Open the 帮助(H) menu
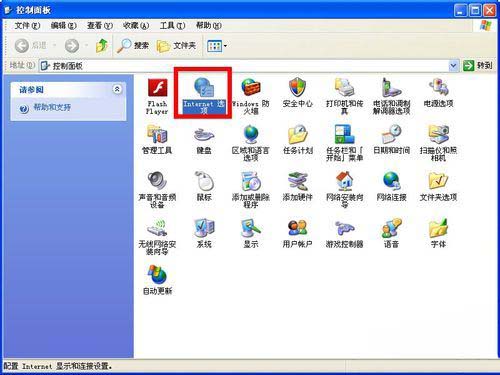 [x=208, y=26]
